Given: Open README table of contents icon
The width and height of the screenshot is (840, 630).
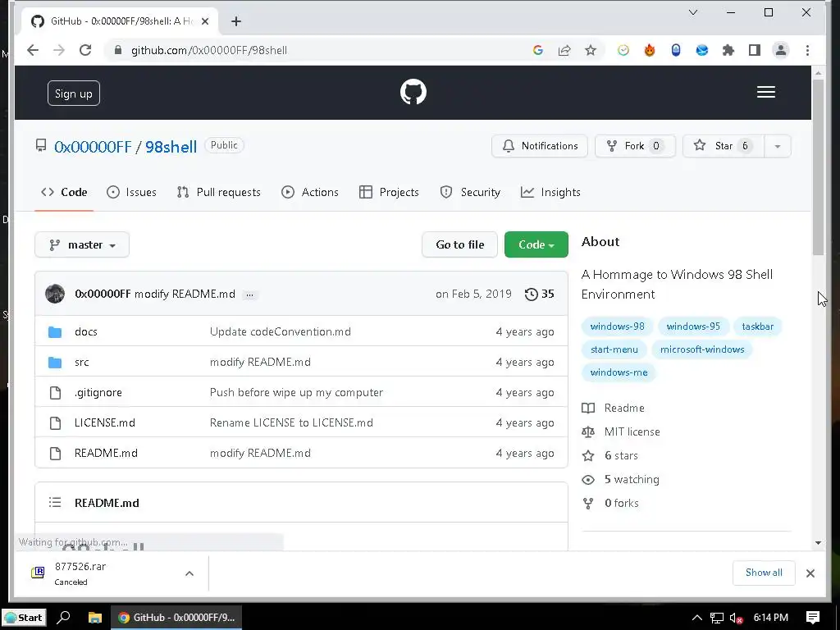Looking at the screenshot, I should pyautogui.click(x=55, y=503).
